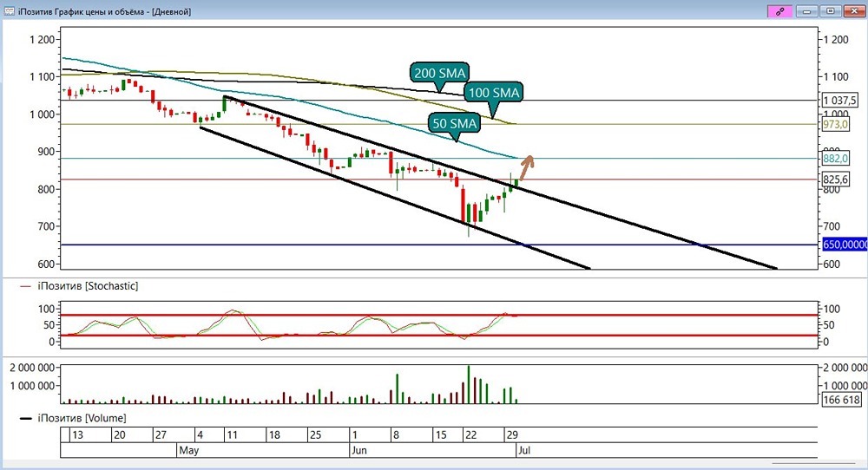Click the pink link icon in title bar
868x470 pixels.
pos(780,11)
